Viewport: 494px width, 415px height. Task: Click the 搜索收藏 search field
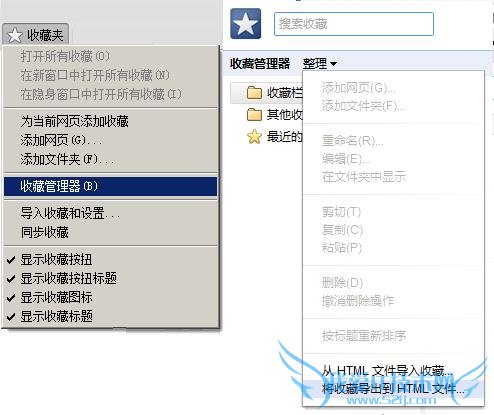point(354,24)
